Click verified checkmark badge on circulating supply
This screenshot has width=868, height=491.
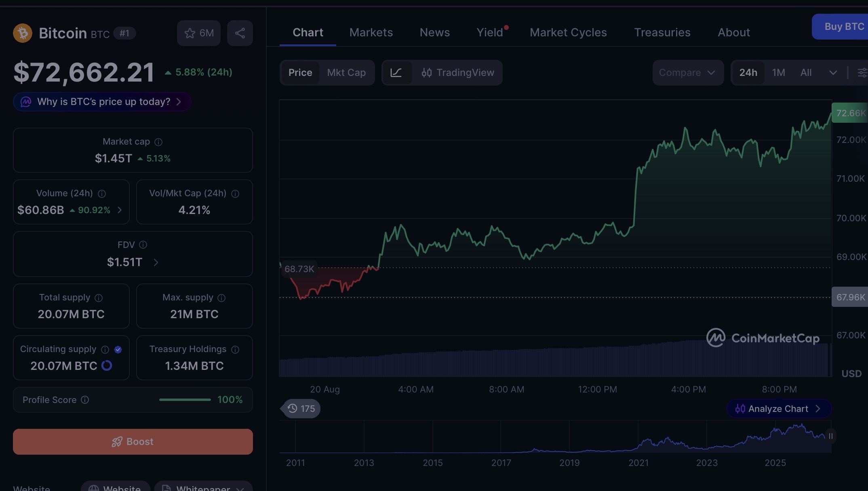[118, 350]
